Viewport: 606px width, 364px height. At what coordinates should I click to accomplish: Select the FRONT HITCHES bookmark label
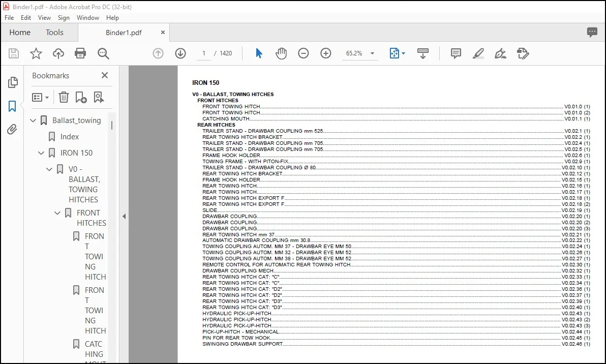(91, 218)
